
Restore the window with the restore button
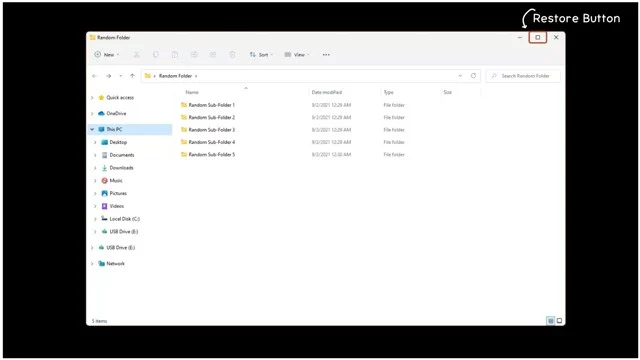(x=538, y=38)
